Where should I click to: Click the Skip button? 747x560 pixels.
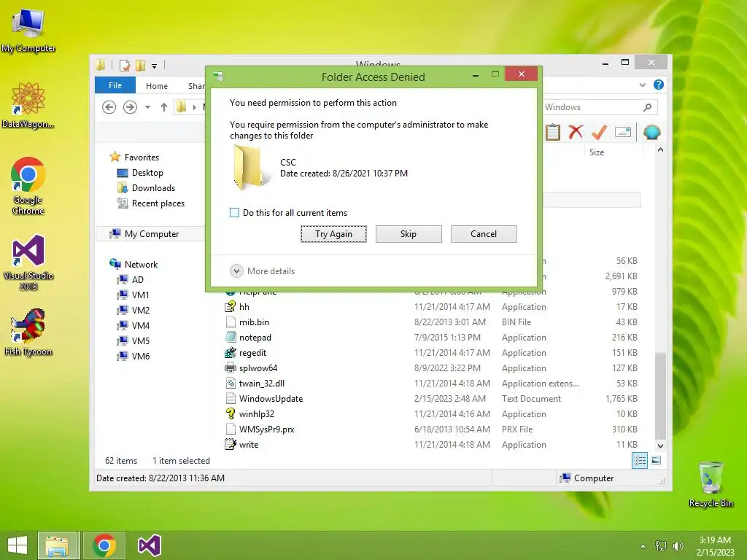point(409,234)
